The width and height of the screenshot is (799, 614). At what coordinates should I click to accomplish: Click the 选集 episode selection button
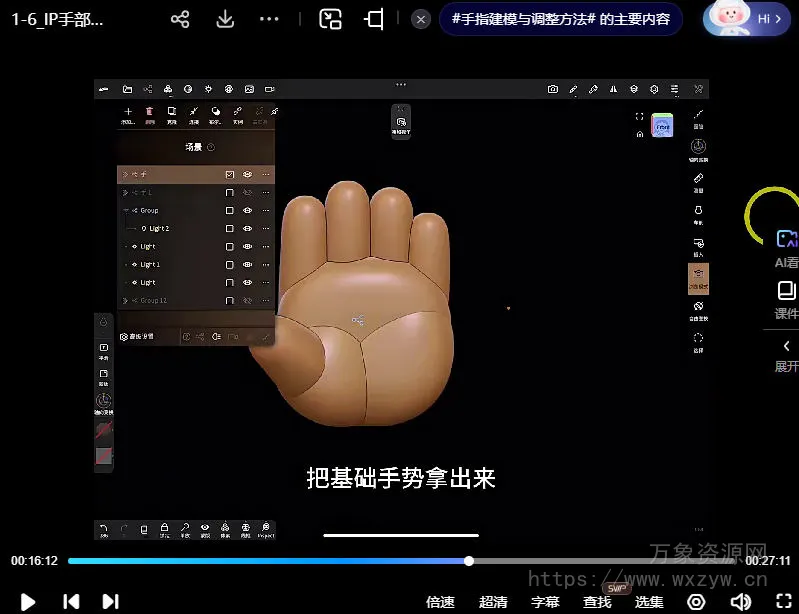[x=649, y=602]
